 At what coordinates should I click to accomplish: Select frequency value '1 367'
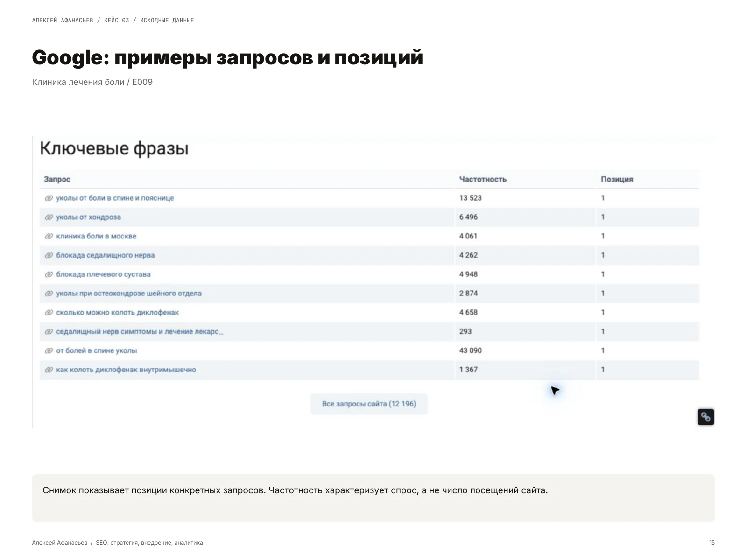468,370
